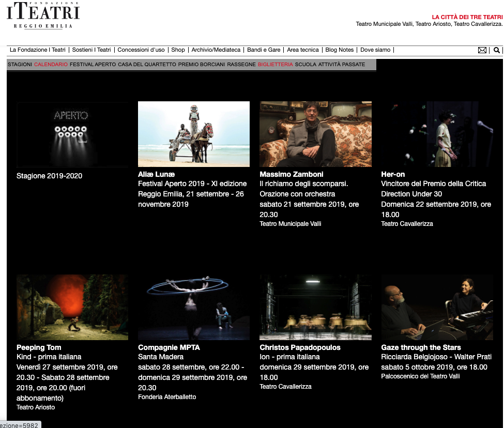This screenshot has width=504, height=428.
Task: Open Sostieni I Teatri menu item
Action: click(91, 50)
